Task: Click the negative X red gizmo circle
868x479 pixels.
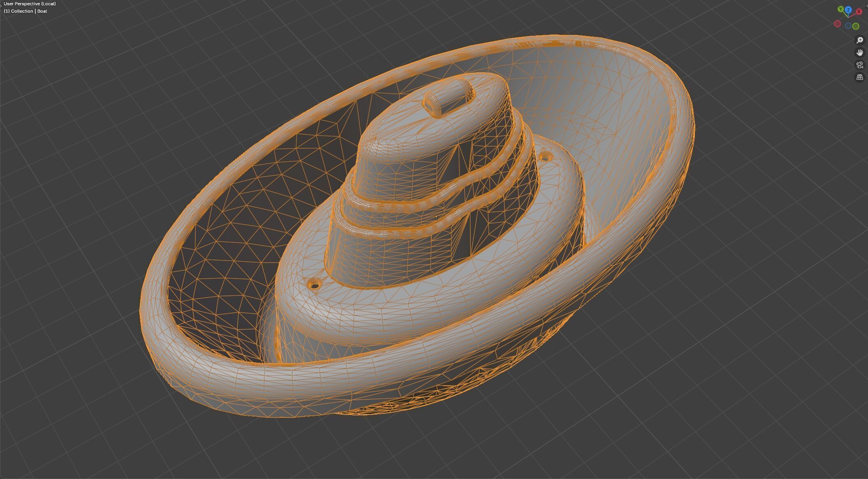Action: coord(837,24)
